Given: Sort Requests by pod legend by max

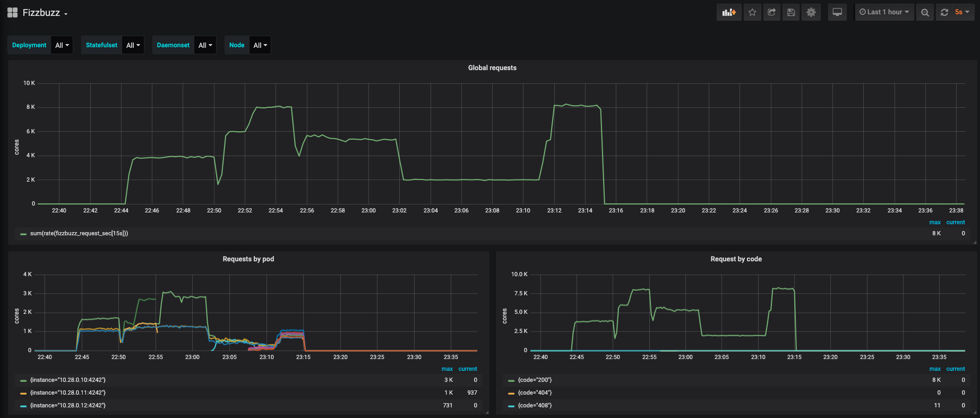Looking at the screenshot, I should [x=447, y=369].
